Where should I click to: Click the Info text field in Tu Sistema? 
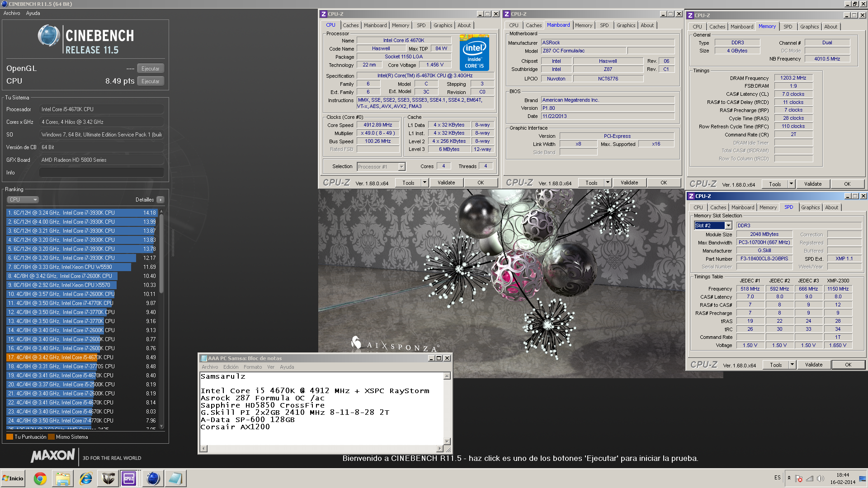pyautogui.click(x=102, y=173)
